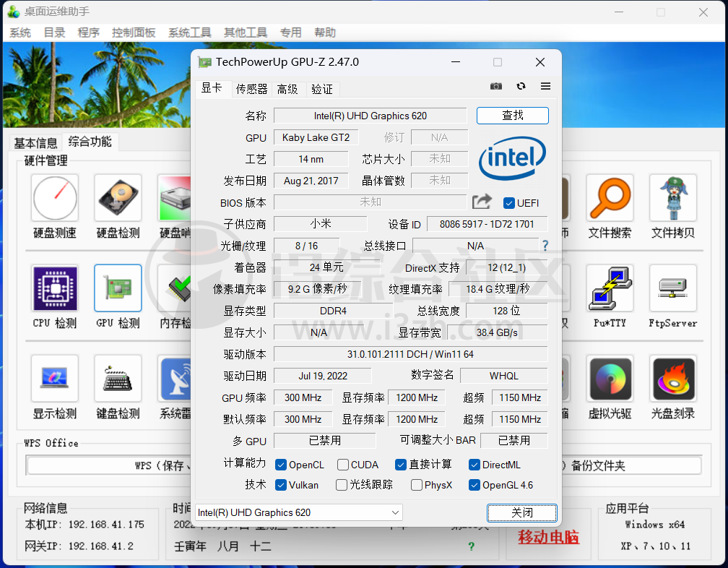Toggle the DirectML checkbox
Screen dimensions: 728x568
474,465
